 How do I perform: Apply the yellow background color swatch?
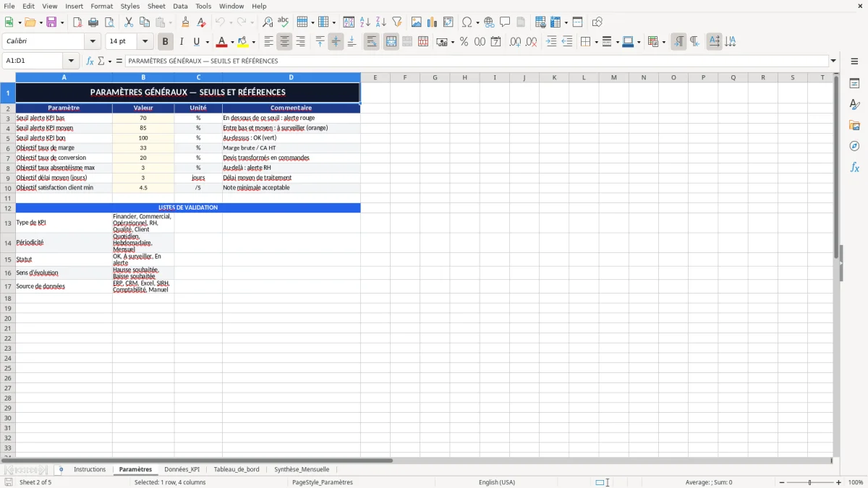[x=243, y=42]
